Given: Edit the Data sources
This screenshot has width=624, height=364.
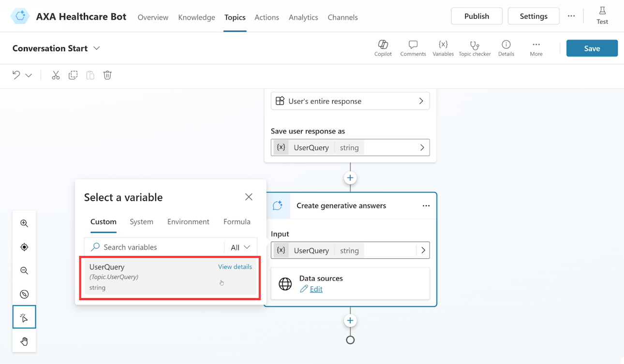Looking at the screenshot, I should pyautogui.click(x=315, y=289).
